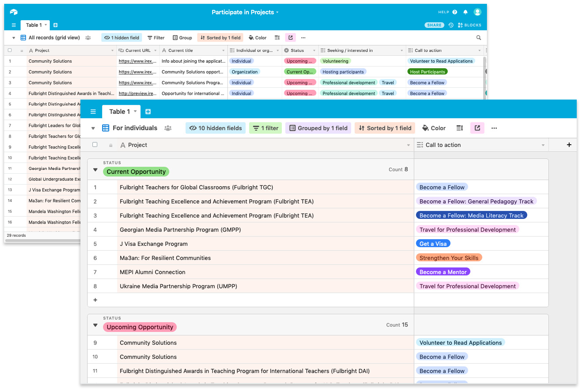Image resolution: width=583 pixels, height=392 pixels.
Task: Click the SHARE button in the header
Action: tap(434, 25)
